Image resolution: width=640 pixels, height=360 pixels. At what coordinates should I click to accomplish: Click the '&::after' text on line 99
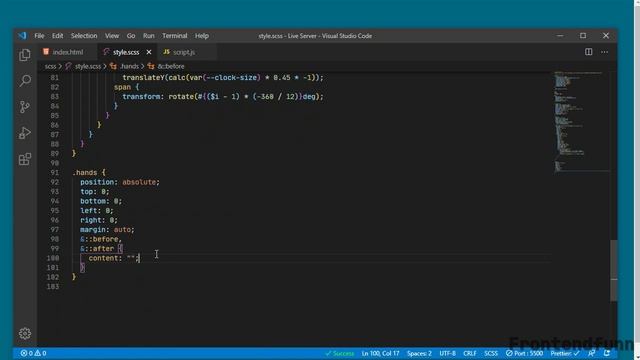[97, 249]
